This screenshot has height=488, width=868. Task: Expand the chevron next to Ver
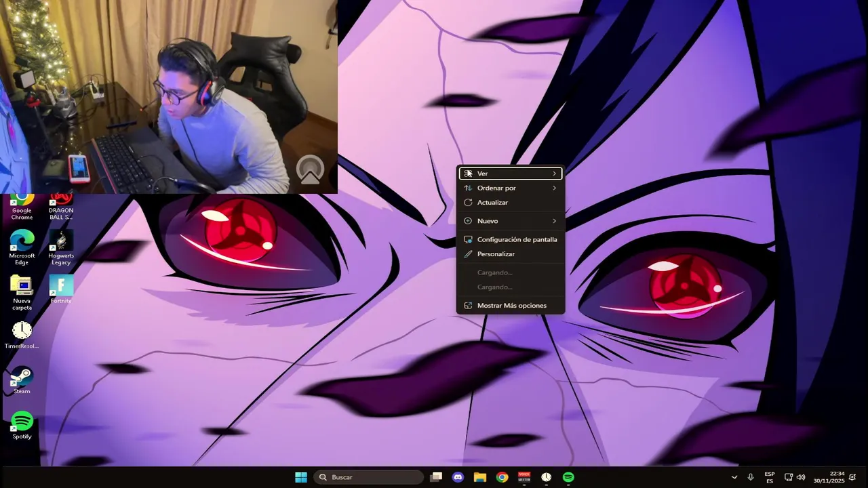[x=554, y=174]
